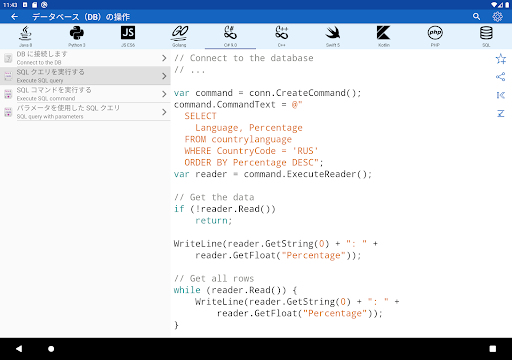Tap the Android back navigation button
Screen dimensions: 512x360
(19, 349)
